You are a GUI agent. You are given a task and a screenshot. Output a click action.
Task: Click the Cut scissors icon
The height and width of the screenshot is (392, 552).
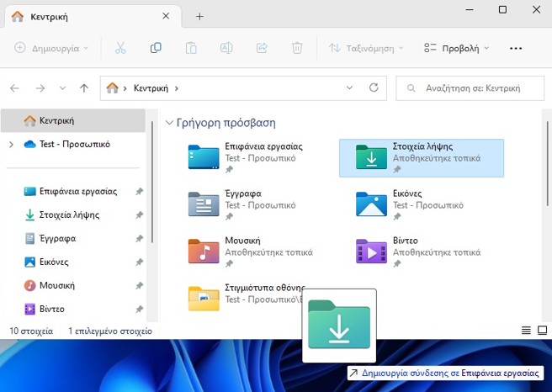[120, 48]
